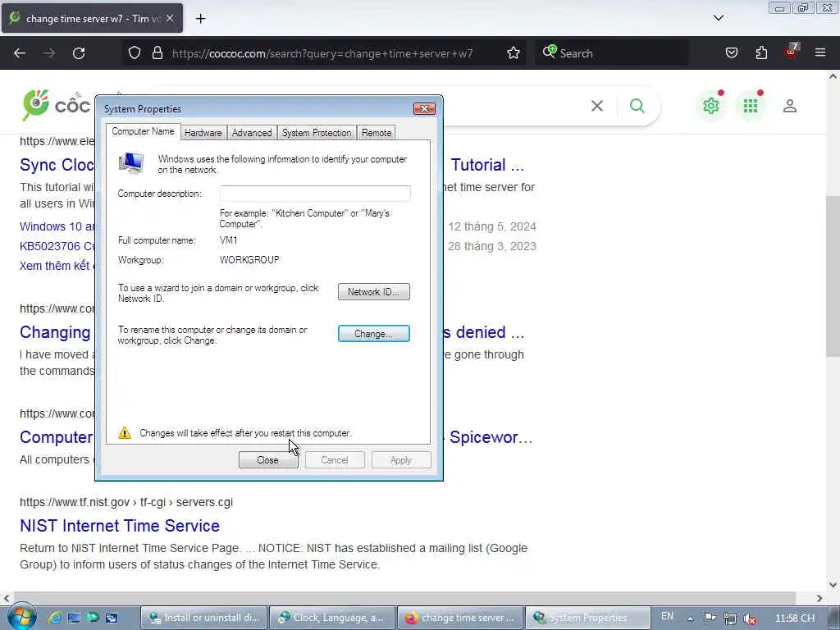840x630 pixels.
Task: Click the scroll-down arrow of the page scrollbar
Action: 833,584
